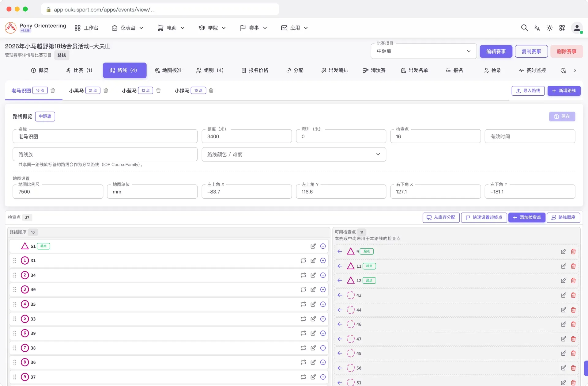Open the search icon in header
Image resolution: width=588 pixels, height=386 pixels.
click(x=524, y=28)
